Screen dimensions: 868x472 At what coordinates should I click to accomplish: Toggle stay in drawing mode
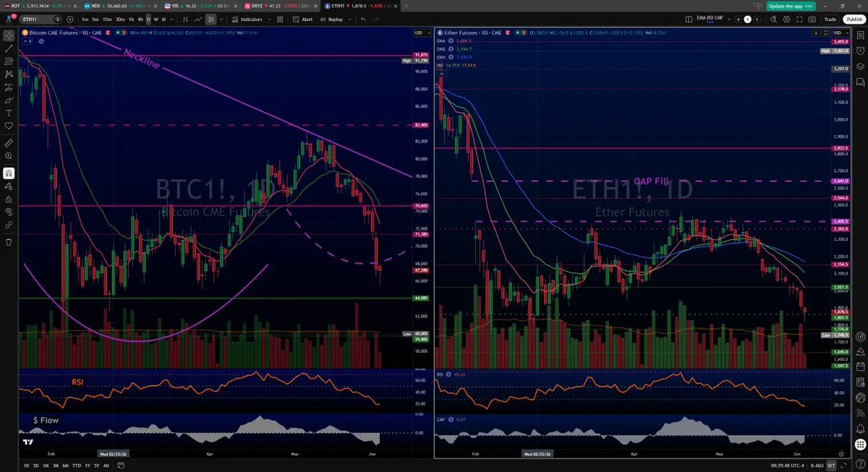(x=9, y=186)
